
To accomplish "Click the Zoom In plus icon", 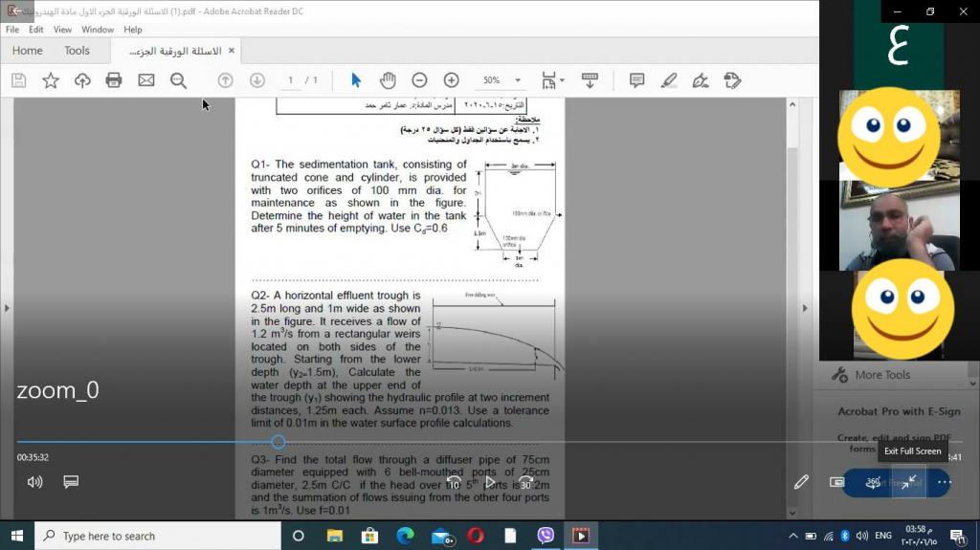I will [x=451, y=80].
